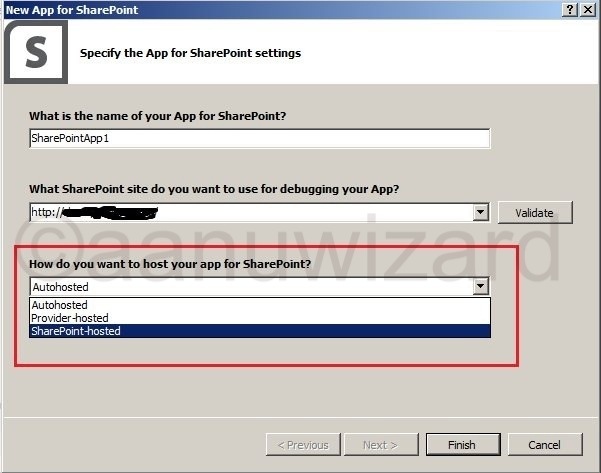This screenshot has height=473, width=601.
Task: Close the New App for SharePoint dialog
Action: click(588, 9)
